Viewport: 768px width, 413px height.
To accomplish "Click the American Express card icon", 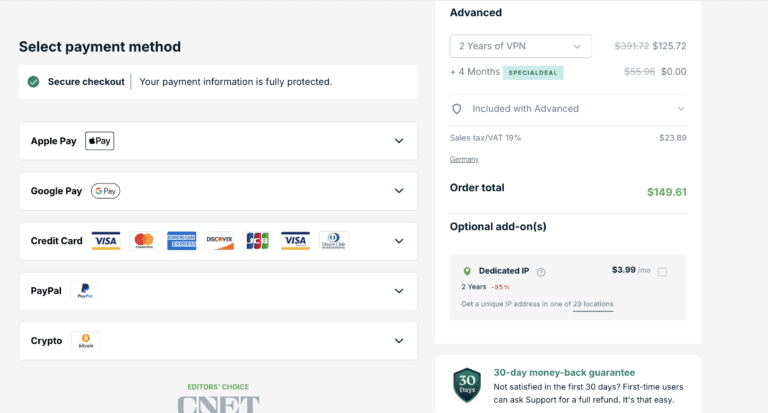I will click(x=181, y=241).
